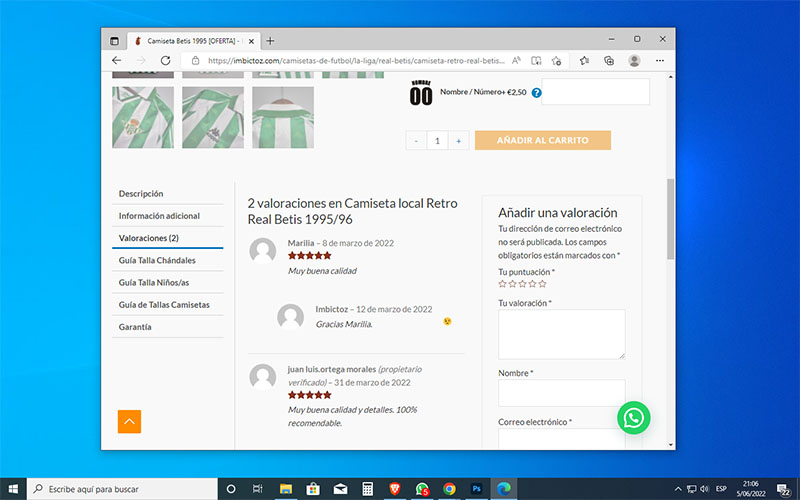Click the Nombre input field in review form
Viewport: 800px width, 500px height.
click(x=562, y=393)
